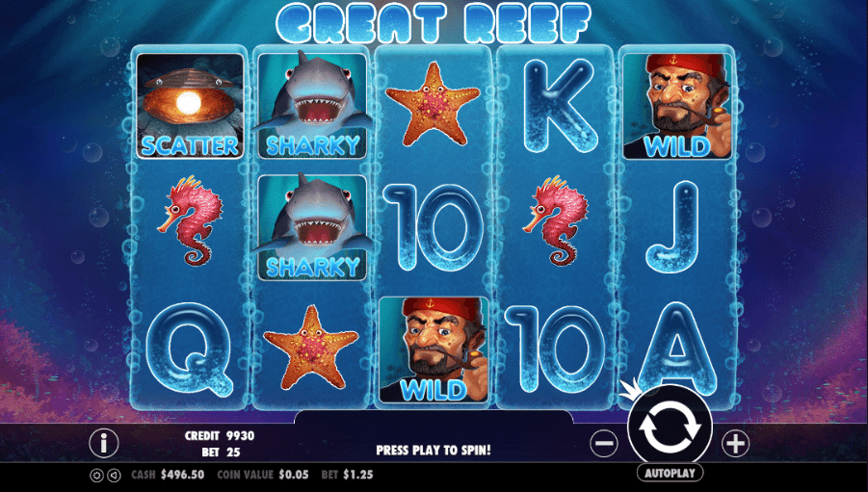Click the letter K symbol

pyautogui.click(x=561, y=106)
